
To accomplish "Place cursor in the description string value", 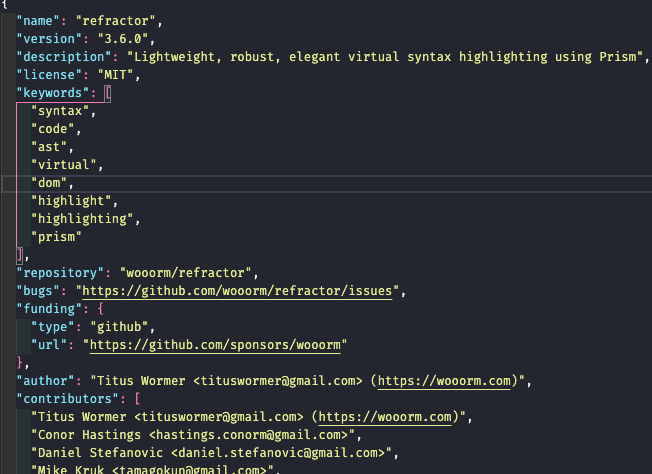I will (x=385, y=57).
